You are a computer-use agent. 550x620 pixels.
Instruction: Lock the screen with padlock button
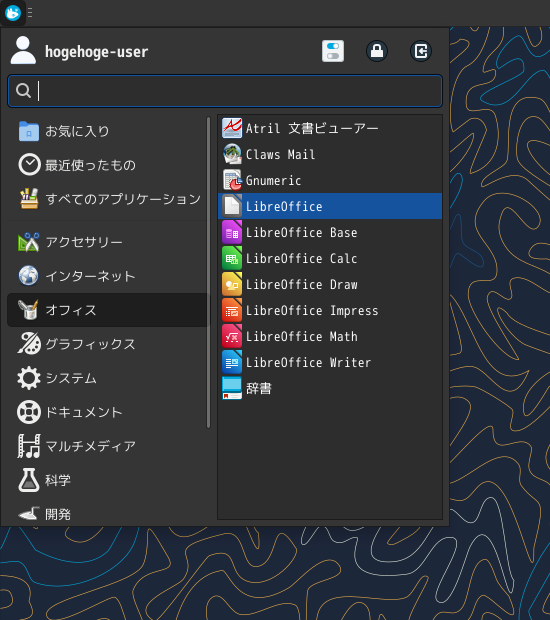point(377,51)
